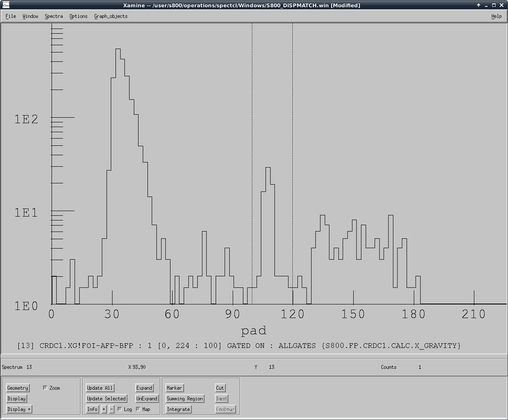Open the File menu
This screenshot has height=420, width=508.
tap(11, 16)
